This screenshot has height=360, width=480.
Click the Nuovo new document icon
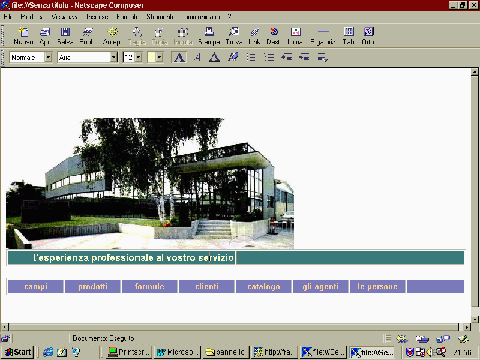pos(23,36)
